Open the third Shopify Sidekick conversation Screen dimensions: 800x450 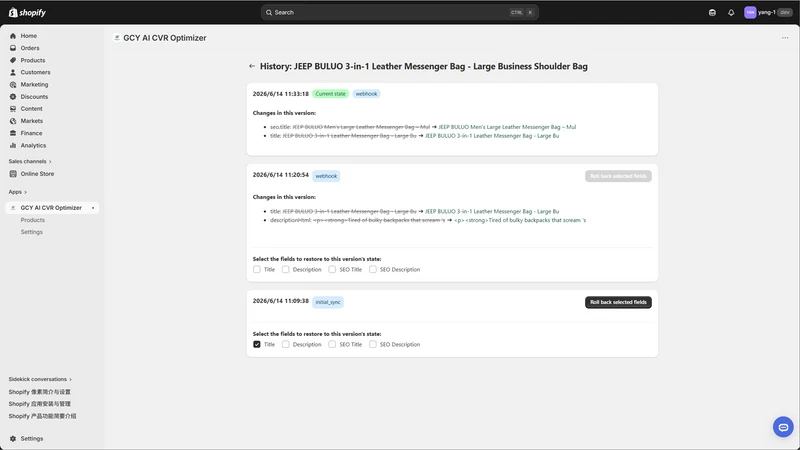(x=42, y=416)
